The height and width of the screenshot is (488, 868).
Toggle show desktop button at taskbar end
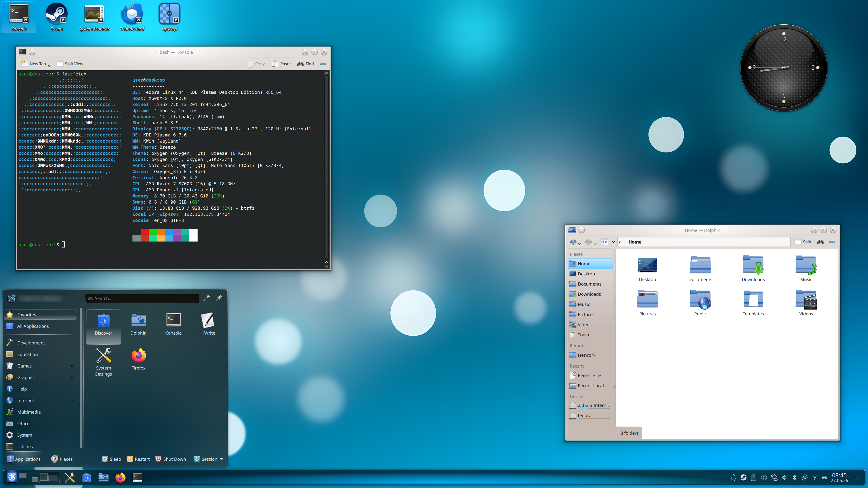tap(856, 477)
